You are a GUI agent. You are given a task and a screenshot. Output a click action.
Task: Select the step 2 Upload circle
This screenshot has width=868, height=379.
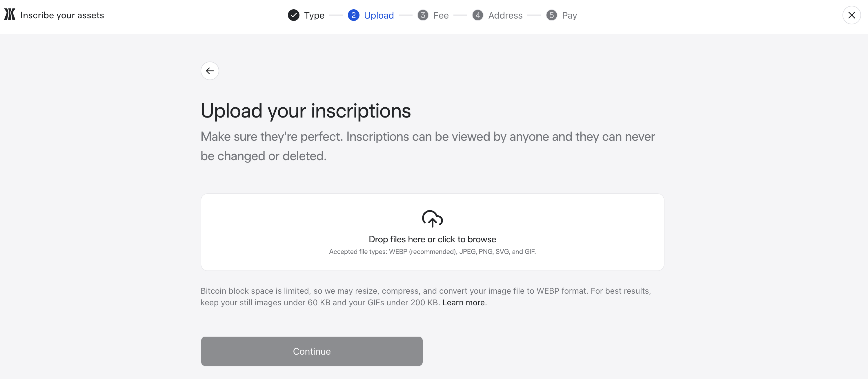[353, 15]
